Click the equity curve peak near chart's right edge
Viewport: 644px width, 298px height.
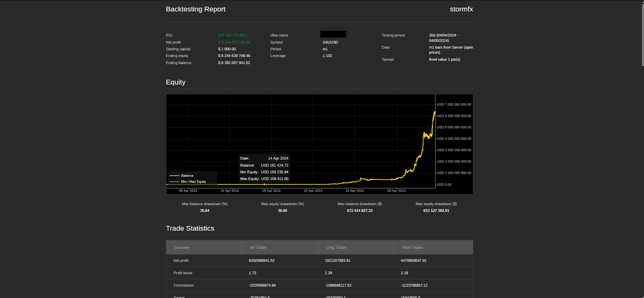click(434, 112)
